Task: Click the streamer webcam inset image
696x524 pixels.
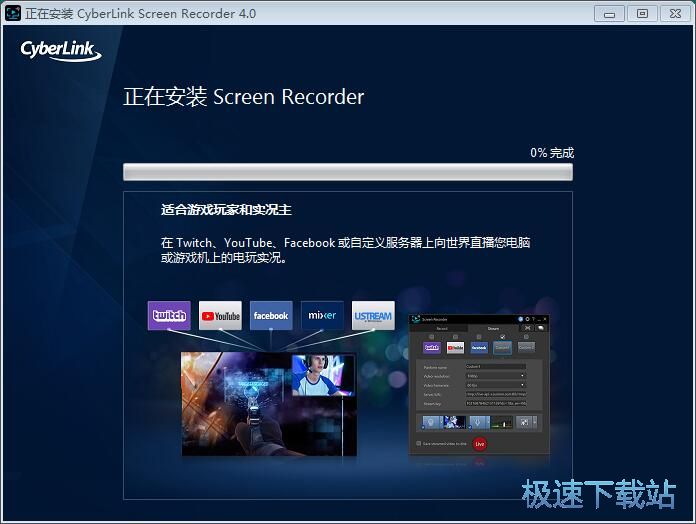Action: [323, 375]
